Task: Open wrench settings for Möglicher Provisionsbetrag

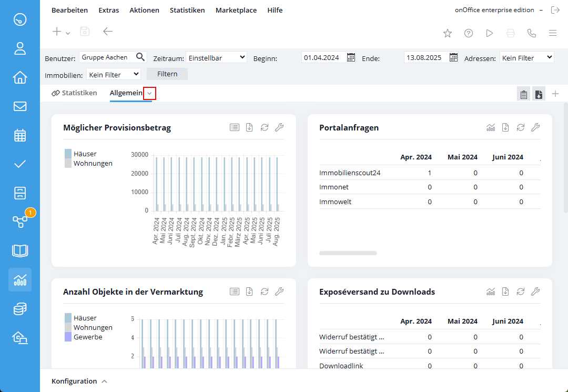Action: click(279, 127)
